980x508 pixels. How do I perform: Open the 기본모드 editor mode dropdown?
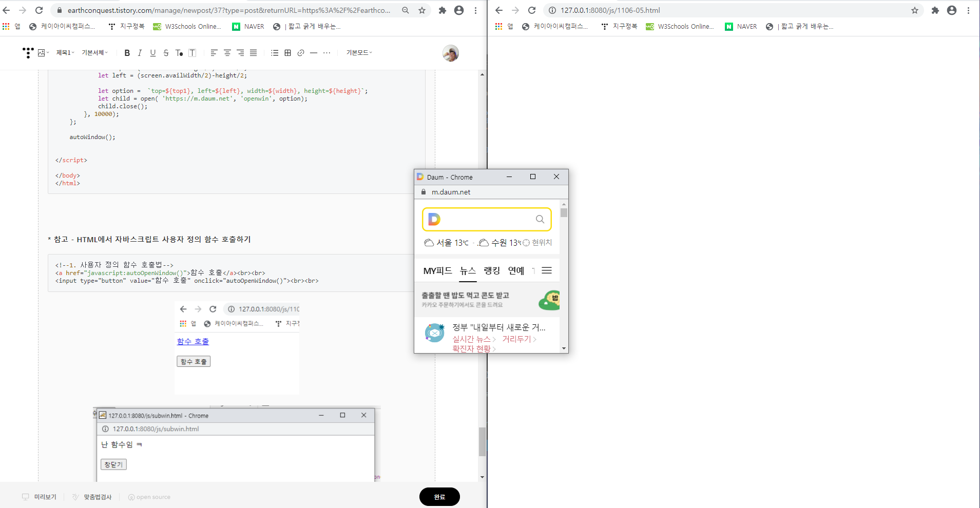359,53
